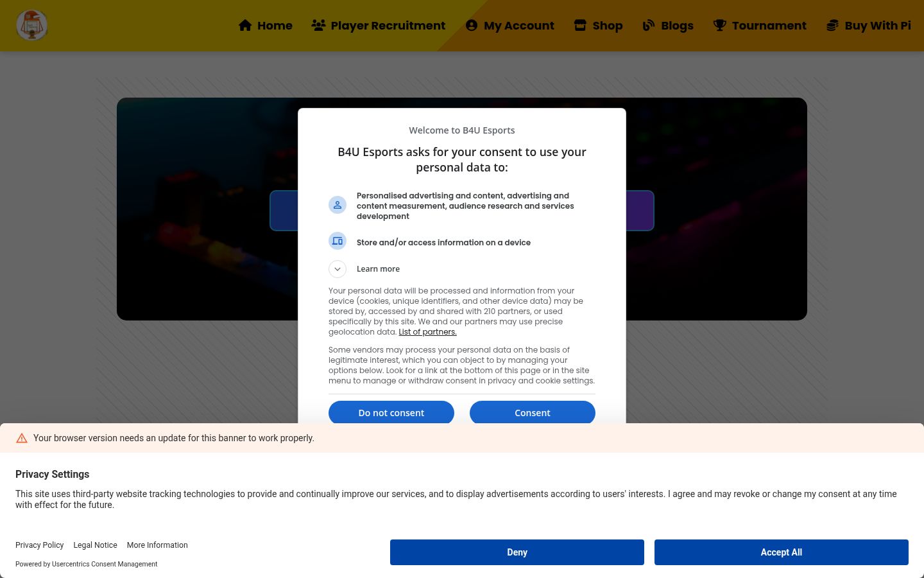Accept All in Privacy Settings banner
The width and height of the screenshot is (924, 578).
pyautogui.click(x=782, y=552)
